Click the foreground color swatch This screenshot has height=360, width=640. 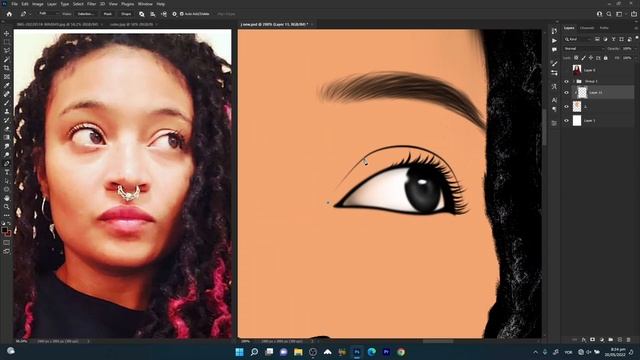pyautogui.click(x=5, y=230)
